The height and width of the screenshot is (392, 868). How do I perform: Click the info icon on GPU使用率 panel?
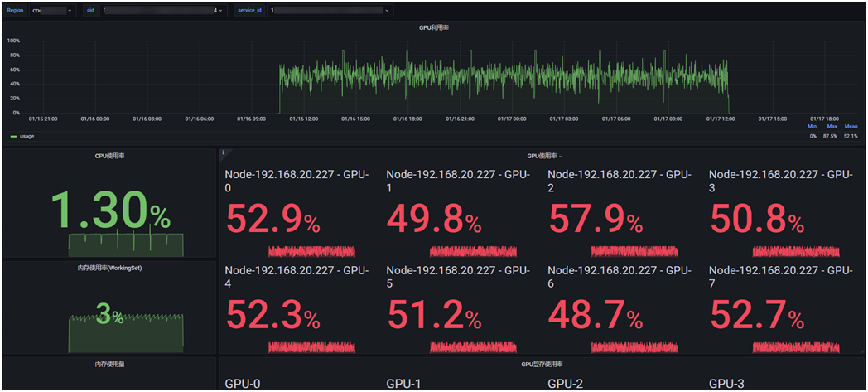(x=223, y=152)
